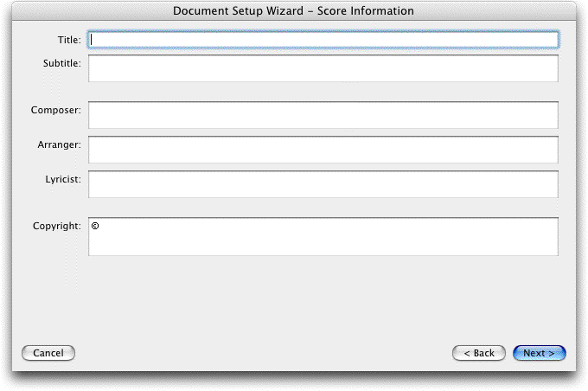Place cursor in the Lyricist field
588x391 pixels.
323,184
